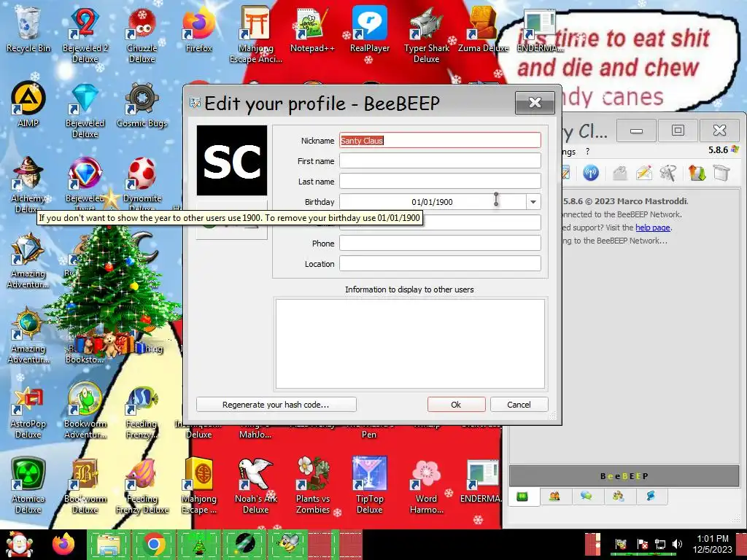The width and height of the screenshot is (747, 560).
Task: Maximize the BeeBEEP main window
Action: (678, 131)
